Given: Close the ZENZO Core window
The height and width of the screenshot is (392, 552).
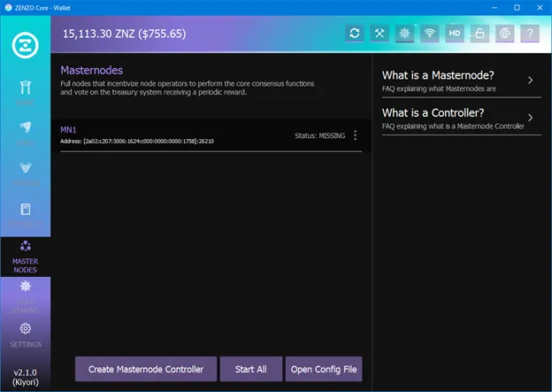Looking at the screenshot, I should (x=540, y=7).
